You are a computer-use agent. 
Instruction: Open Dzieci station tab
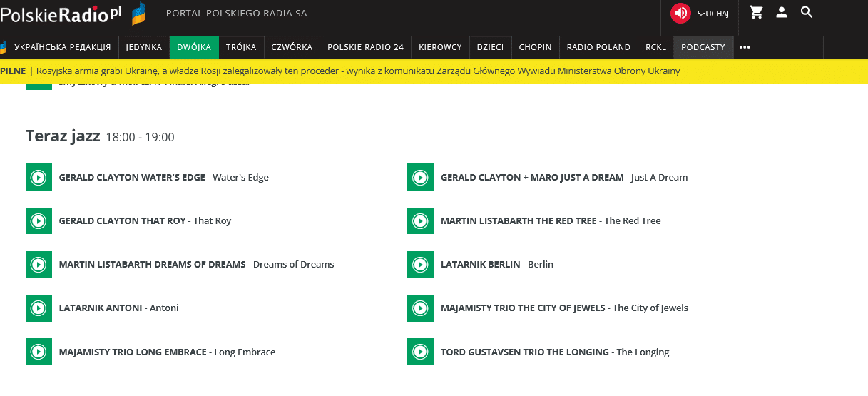click(490, 47)
